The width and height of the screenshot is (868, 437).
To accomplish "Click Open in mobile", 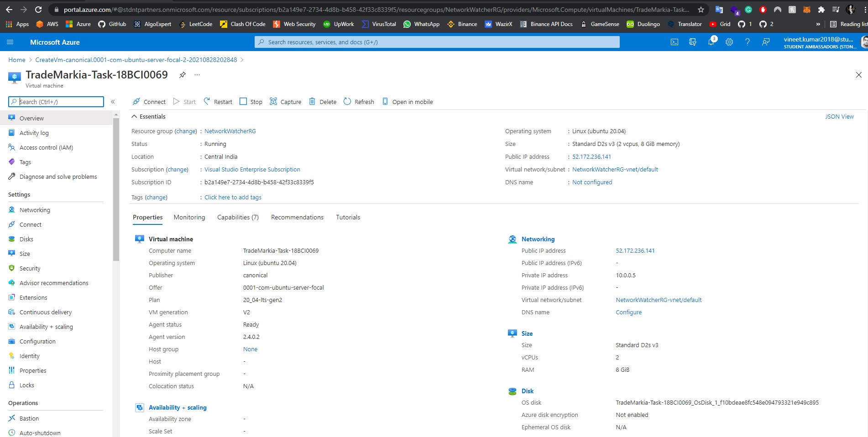I will click(408, 102).
